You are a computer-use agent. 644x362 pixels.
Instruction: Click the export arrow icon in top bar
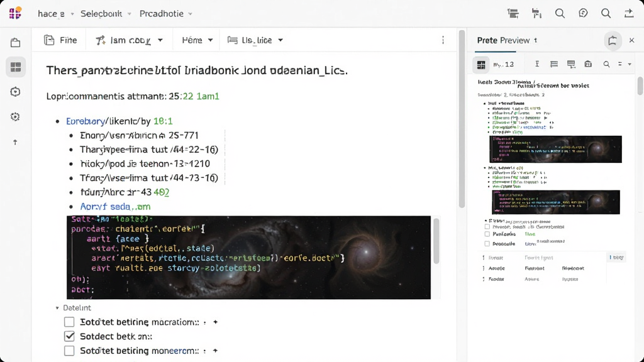coord(629,14)
